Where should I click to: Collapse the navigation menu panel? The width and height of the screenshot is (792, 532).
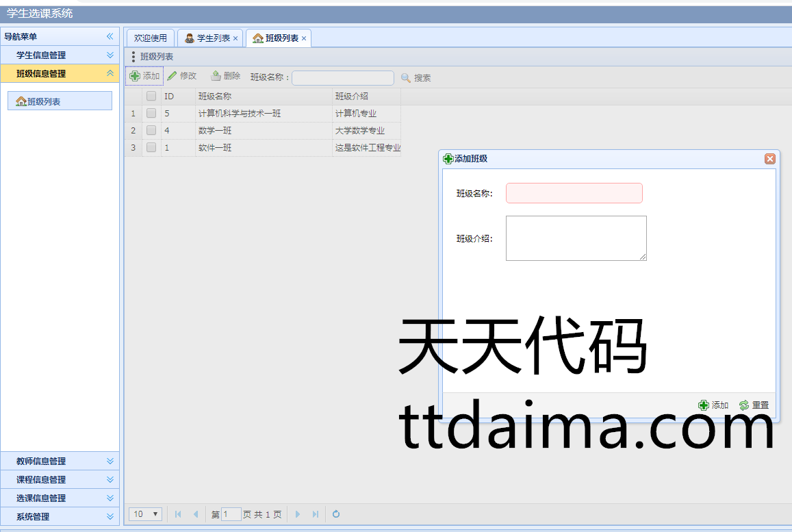(110, 36)
